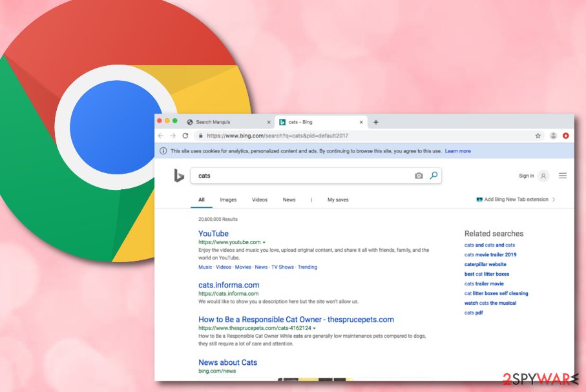Click inside the Bing search box containing cats

pyautogui.click(x=303, y=176)
